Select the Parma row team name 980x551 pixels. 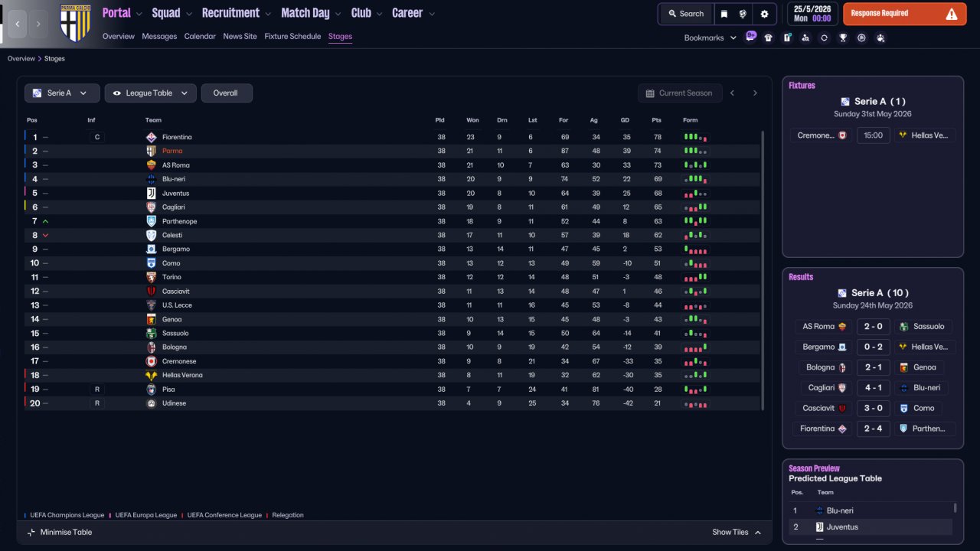coord(172,152)
